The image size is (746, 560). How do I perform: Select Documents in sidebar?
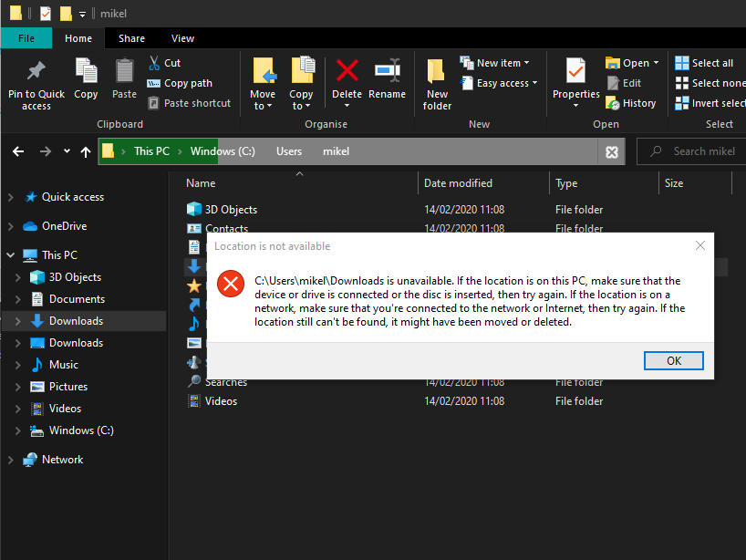click(x=78, y=299)
